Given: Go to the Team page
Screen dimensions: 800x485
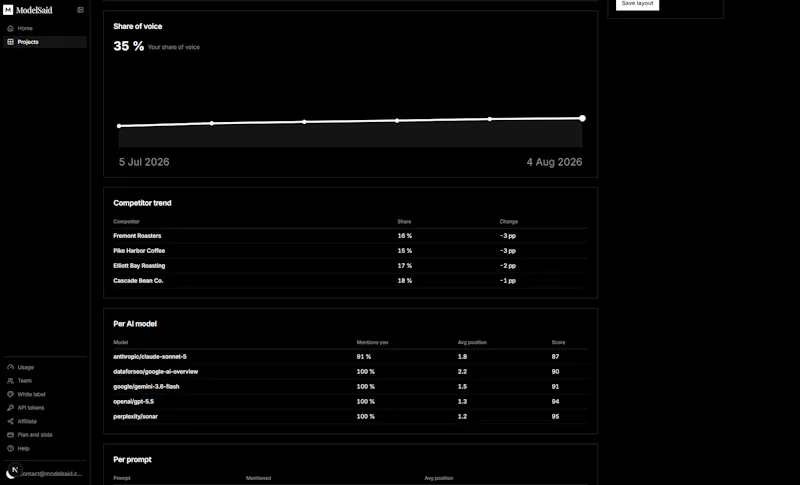Looking at the screenshot, I should pos(45,381).
